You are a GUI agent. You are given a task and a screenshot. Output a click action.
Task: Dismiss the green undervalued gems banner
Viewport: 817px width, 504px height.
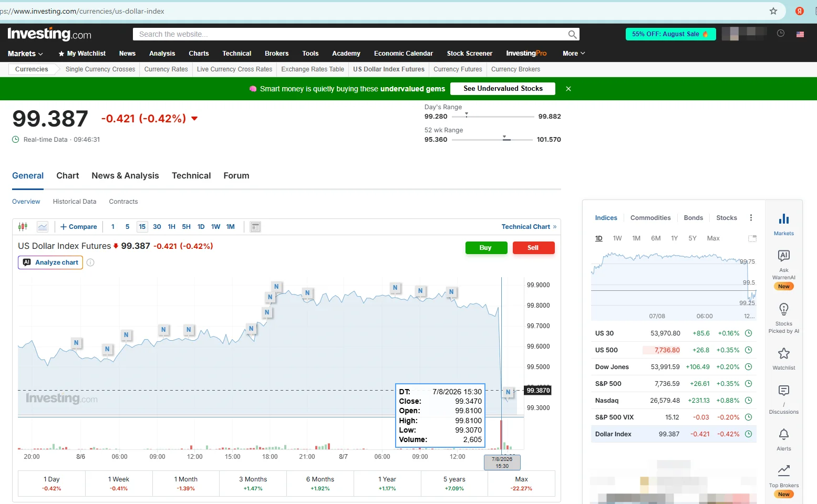tap(568, 89)
